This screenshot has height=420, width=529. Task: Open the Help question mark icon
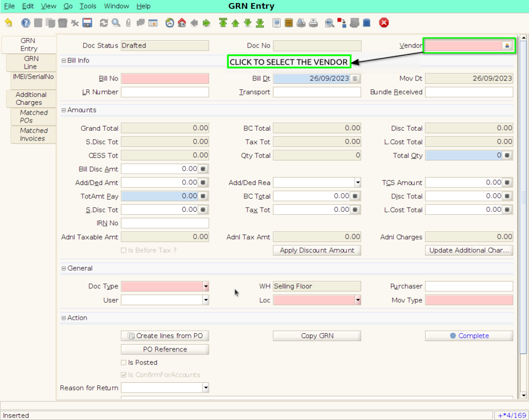pos(26,23)
